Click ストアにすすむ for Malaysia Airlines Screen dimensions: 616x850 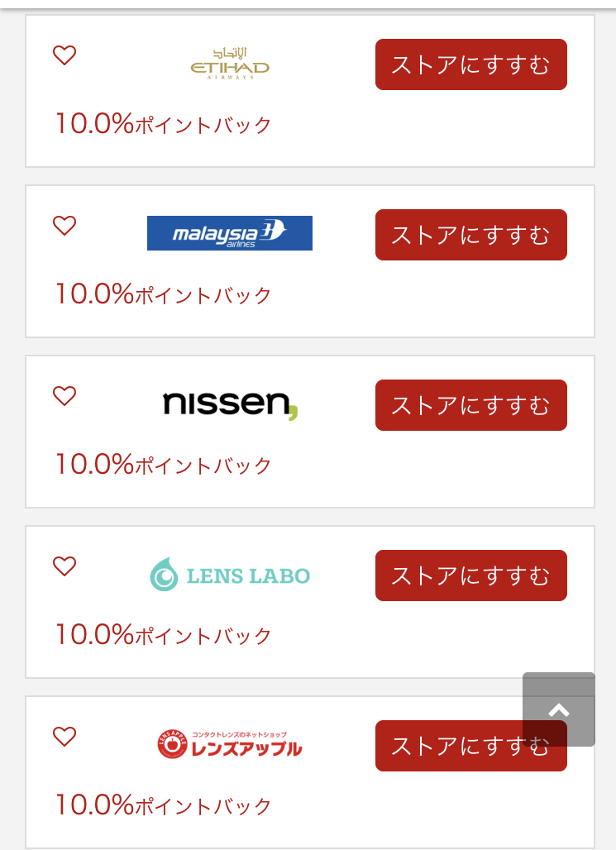(x=470, y=235)
